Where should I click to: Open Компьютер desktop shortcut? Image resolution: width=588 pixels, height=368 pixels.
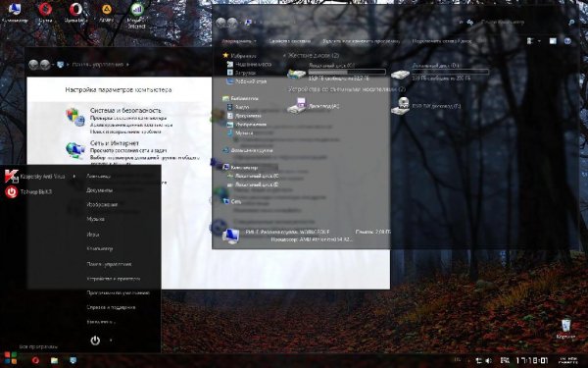tap(15, 13)
